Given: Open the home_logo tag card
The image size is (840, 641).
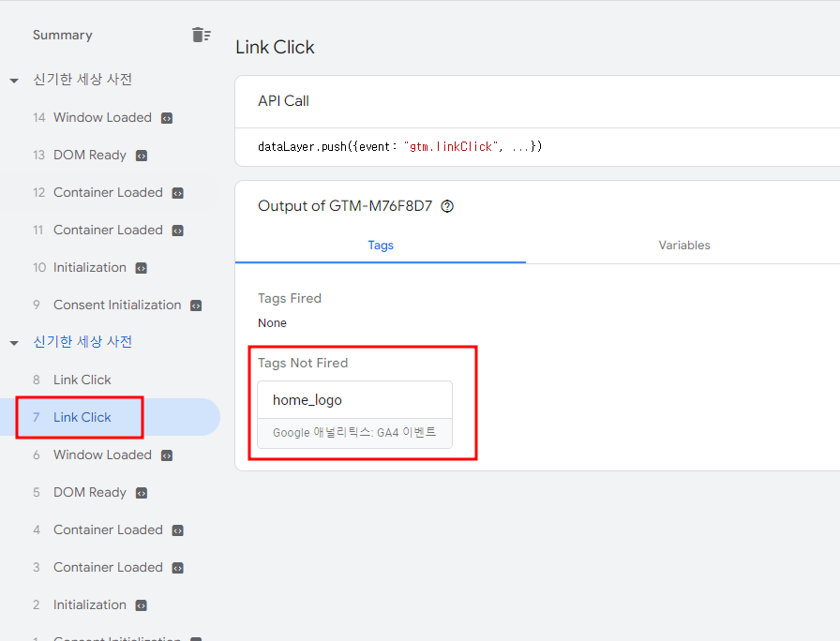Looking at the screenshot, I should tap(354, 414).
